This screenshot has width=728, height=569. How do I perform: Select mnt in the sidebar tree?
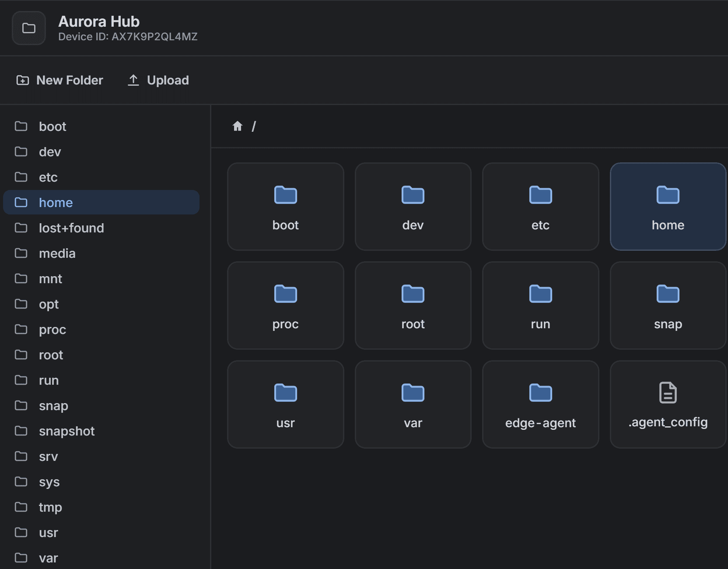point(101,279)
